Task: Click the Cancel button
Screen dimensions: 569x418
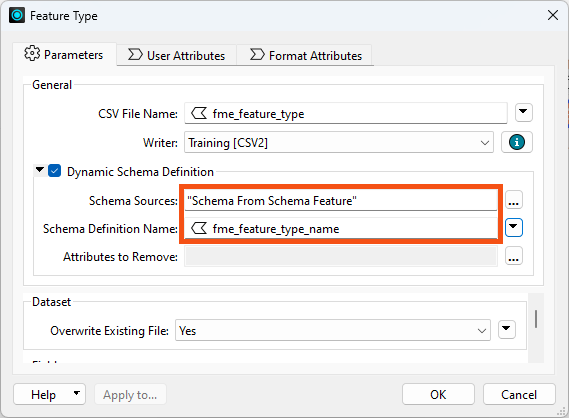Action: click(x=519, y=394)
